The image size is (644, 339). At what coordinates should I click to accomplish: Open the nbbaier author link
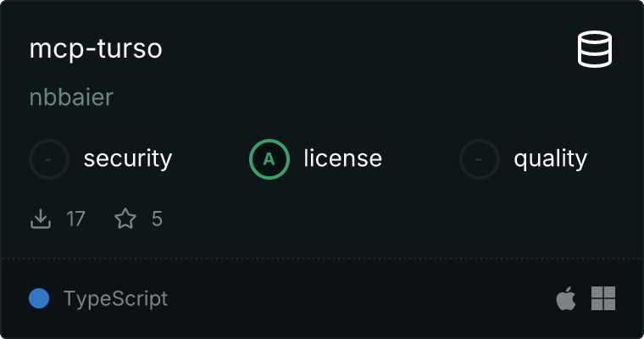[x=71, y=97]
